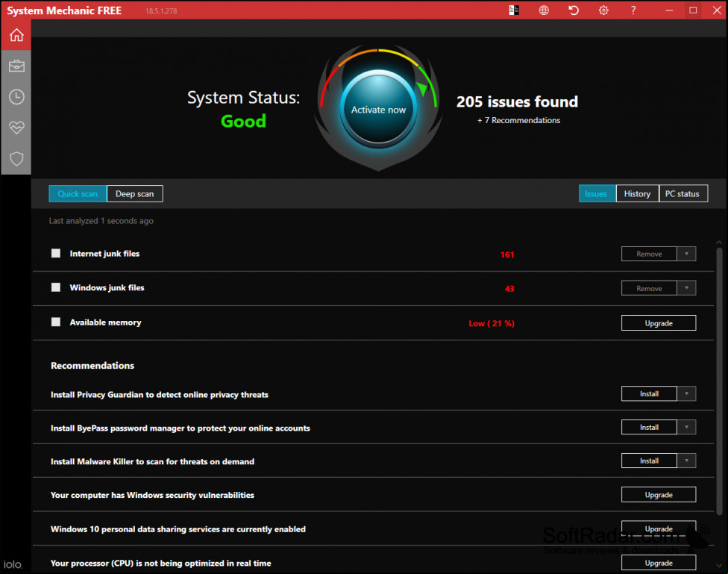
Task: Expand dropdown arrow next to Privacy Guardian Install
Action: coord(686,393)
